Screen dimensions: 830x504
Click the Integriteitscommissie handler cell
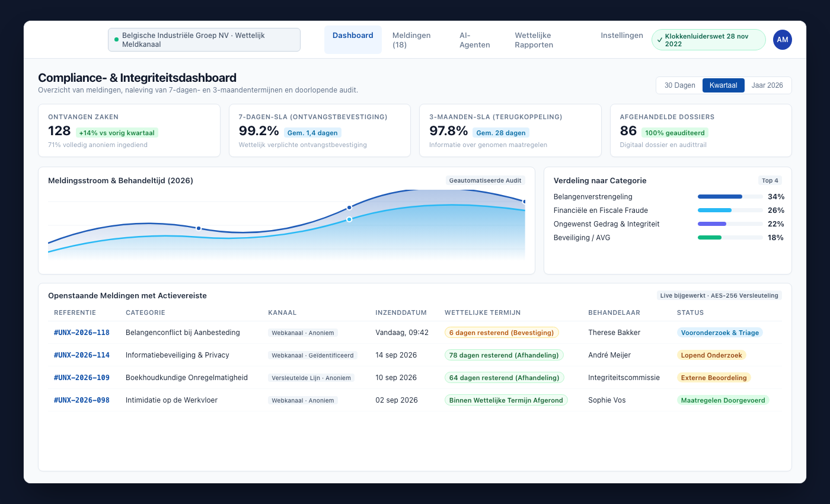coord(624,378)
